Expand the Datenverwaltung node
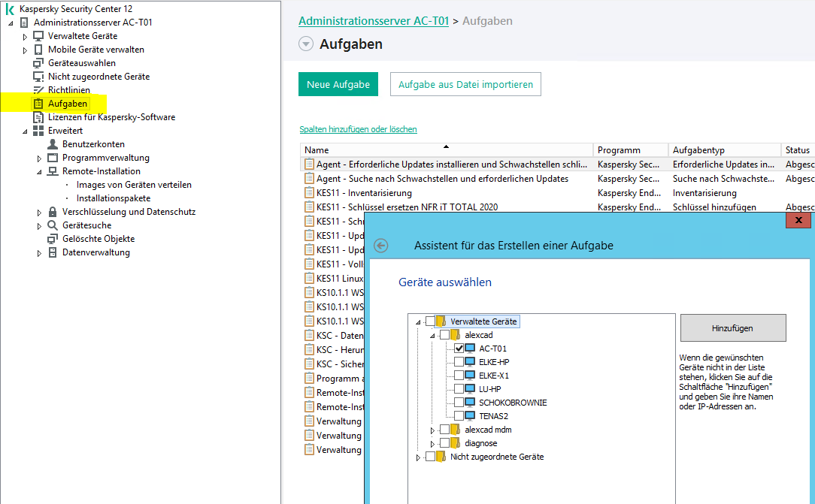The image size is (815, 504). click(x=40, y=253)
